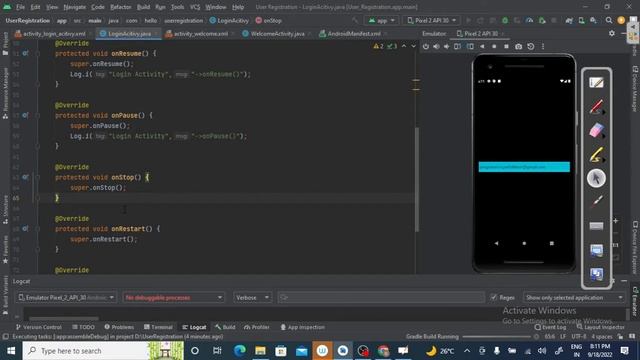
Task: Open Layout Inspector button
Action: [600, 327]
